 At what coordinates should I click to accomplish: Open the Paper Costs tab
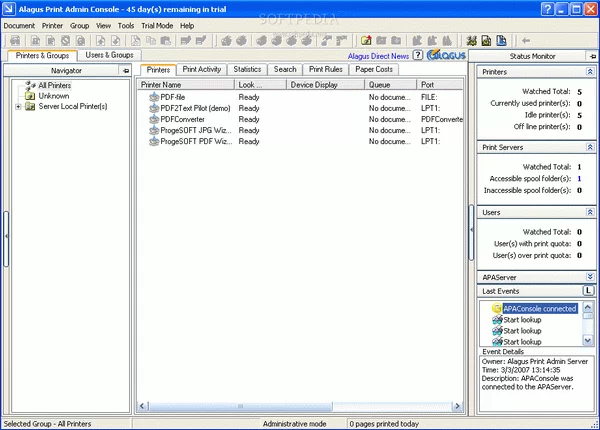pyautogui.click(x=374, y=69)
